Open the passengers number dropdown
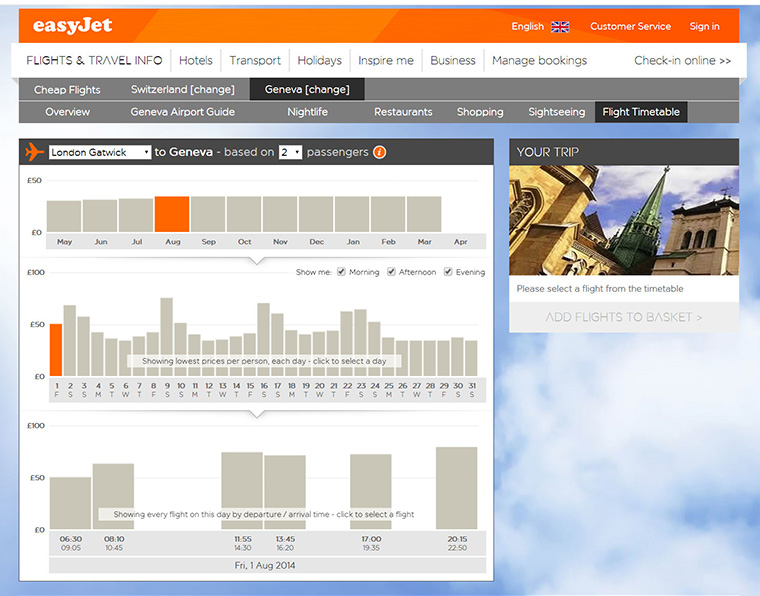 click(290, 152)
